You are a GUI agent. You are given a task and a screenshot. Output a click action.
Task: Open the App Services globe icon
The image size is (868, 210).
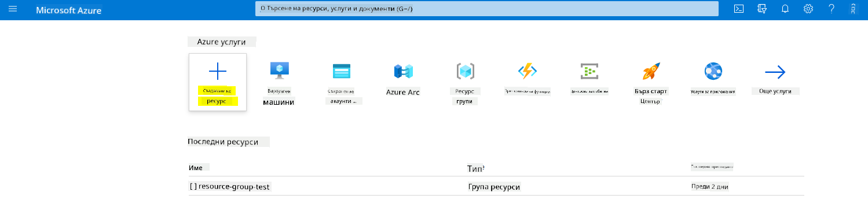click(x=713, y=71)
